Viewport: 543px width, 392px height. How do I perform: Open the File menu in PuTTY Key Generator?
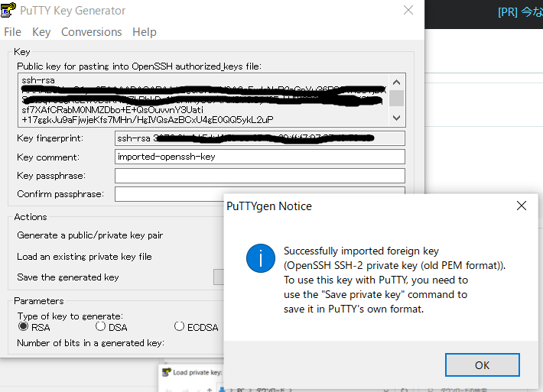tap(12, 32)
